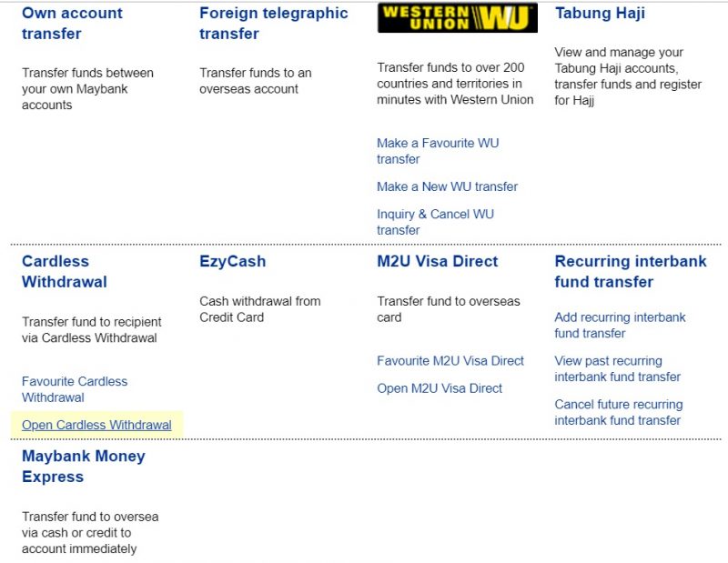Cancel future recurring interbank fund transfer
728x563 pixels.
point(619,413)
